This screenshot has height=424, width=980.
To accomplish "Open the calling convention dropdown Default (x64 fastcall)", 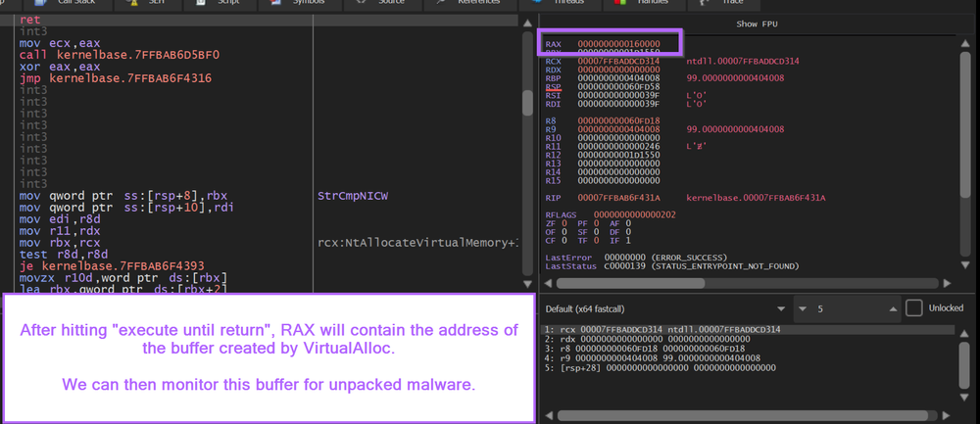I will [x=665, y=309].
